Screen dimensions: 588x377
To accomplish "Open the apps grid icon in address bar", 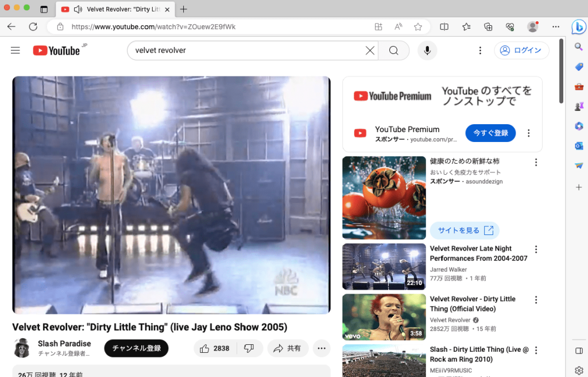I will [x=378, y=26].
